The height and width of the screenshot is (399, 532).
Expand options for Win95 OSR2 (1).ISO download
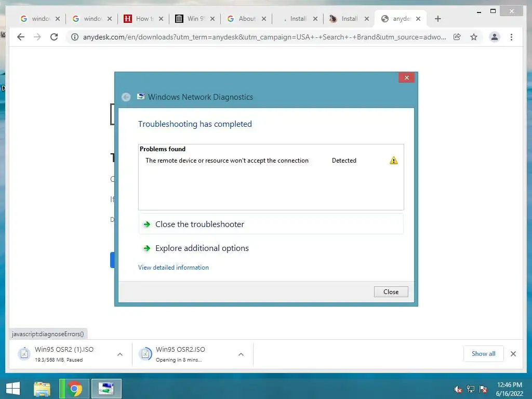pyautogui.click(x=120, y=354)
